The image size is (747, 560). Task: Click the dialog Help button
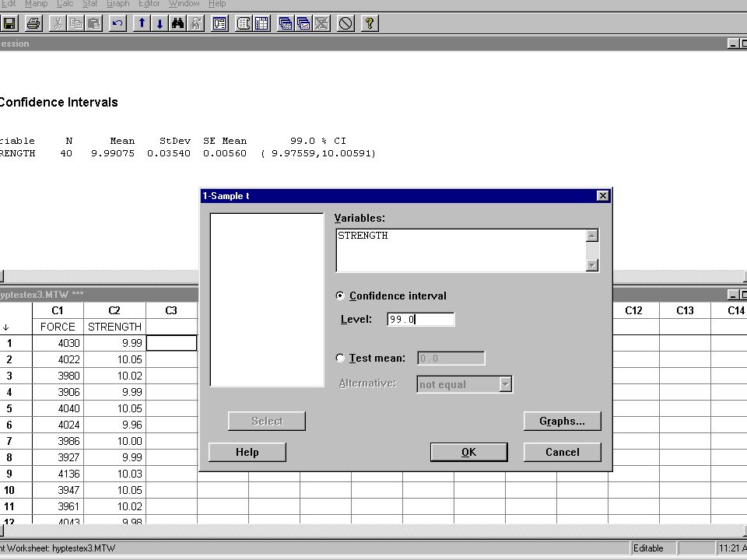point(247,452)
